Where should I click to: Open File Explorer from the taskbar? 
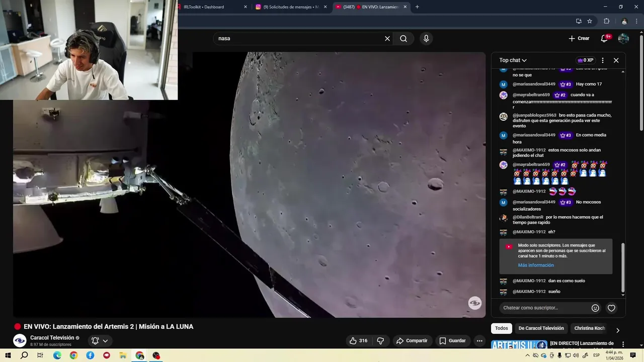[x=123, y=355]
